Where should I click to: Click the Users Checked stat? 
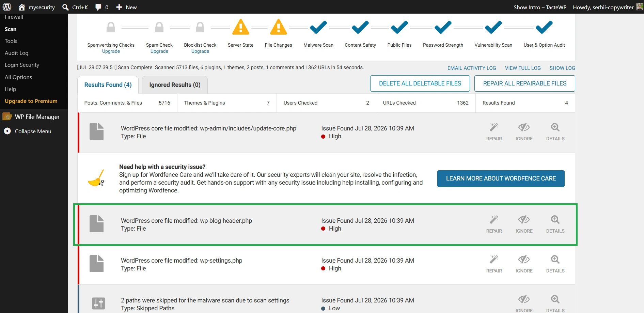click(326, 103)
